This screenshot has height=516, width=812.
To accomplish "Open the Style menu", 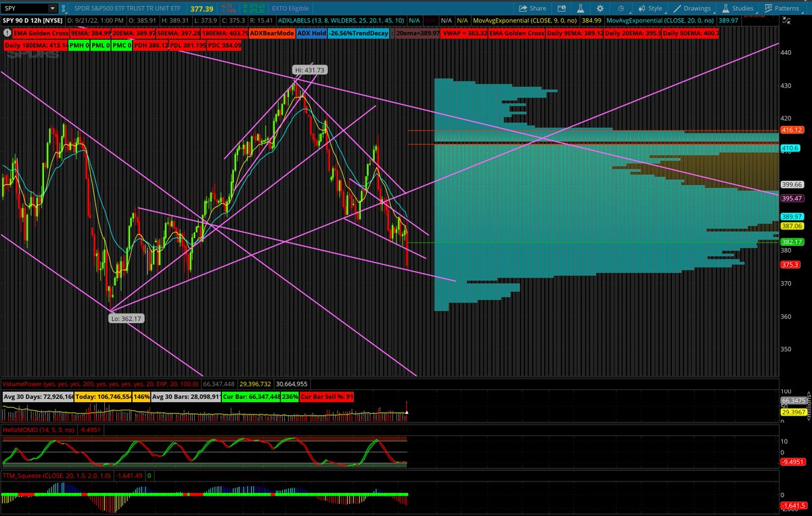I will pos(650,9).
